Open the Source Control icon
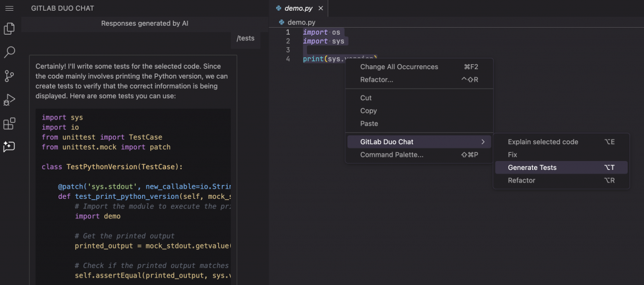This screenshot has width=644, height=285. pos(9,76)
